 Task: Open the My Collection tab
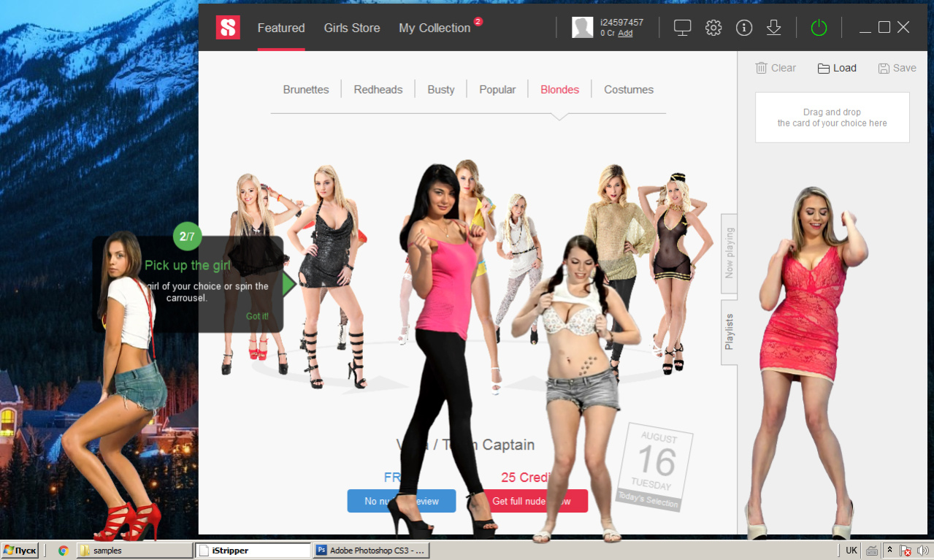[435, 28]
